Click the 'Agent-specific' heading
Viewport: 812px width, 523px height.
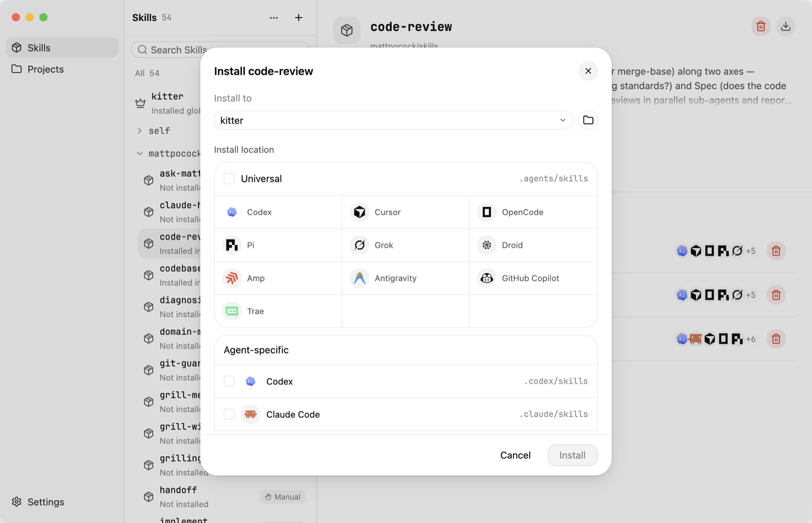tap(256, 350)
